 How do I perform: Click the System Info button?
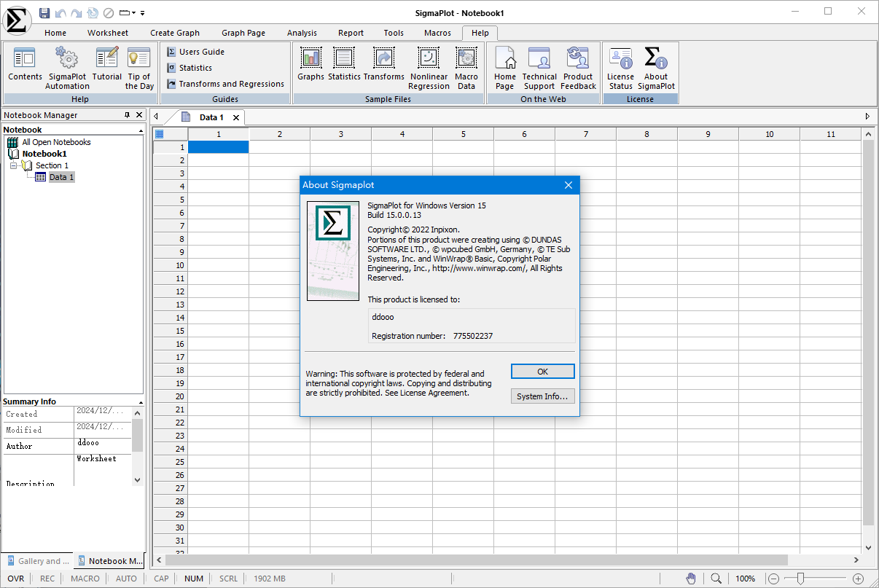coord(542,396)
